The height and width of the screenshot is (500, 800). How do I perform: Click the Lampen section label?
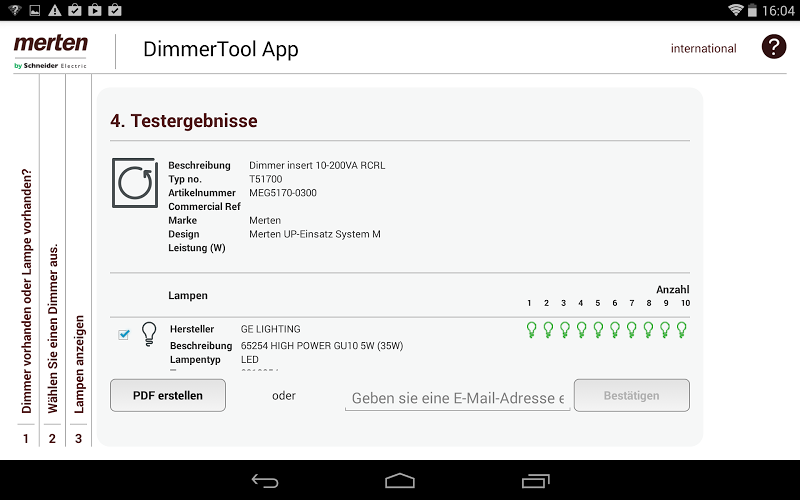coord(188,295)
